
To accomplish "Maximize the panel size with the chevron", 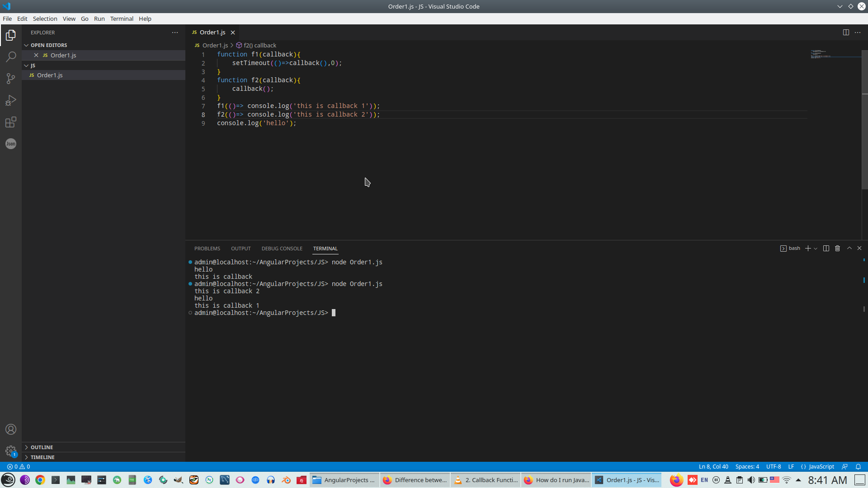I will click(849, 248).
